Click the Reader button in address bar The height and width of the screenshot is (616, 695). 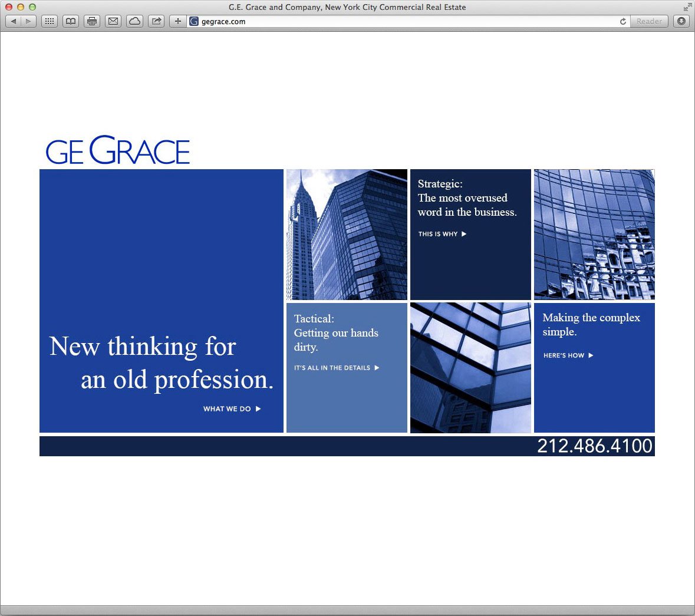(x=649, y=21)
